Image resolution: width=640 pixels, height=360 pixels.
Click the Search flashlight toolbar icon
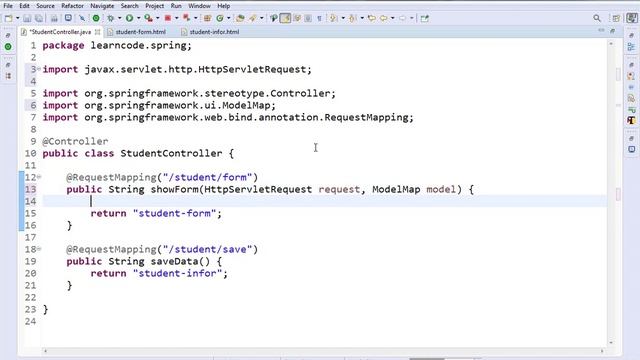pyautogui.click(x=253, y=18)
